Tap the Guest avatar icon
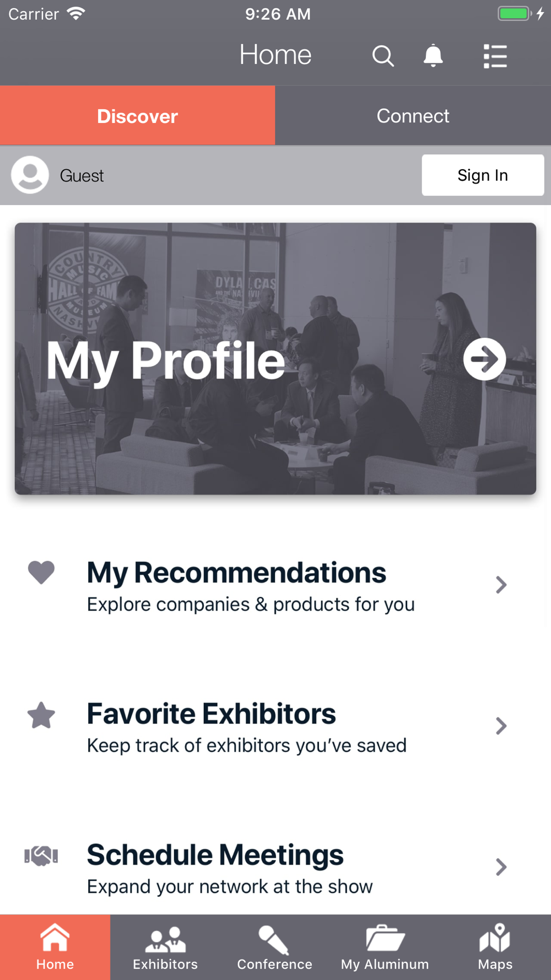Screen dimensions: 551x980 click(x=30, y=175)
